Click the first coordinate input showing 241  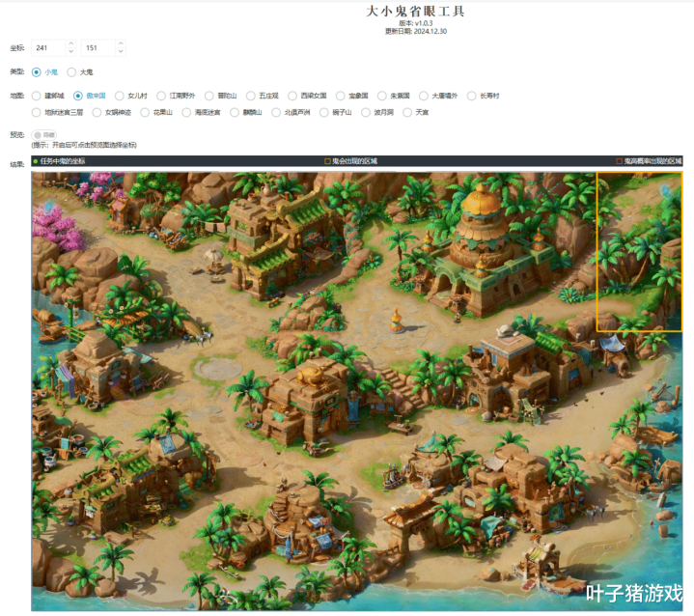pos(48,47)
